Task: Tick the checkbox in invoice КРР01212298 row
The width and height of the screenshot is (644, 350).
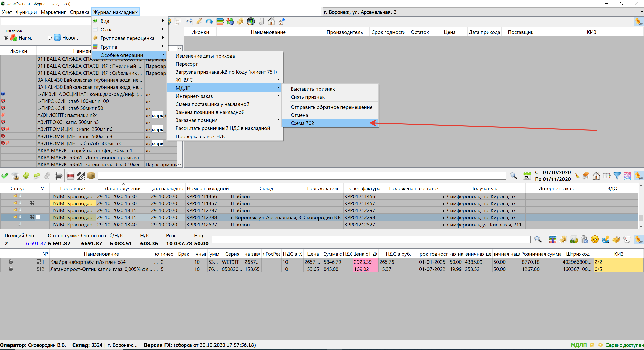Action: [x=38, y=217]
